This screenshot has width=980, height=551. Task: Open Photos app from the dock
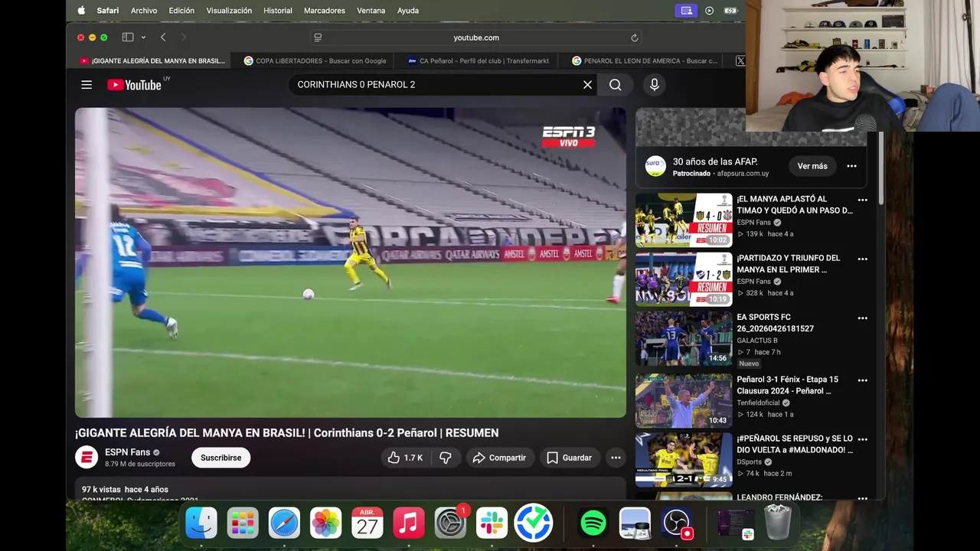[326, 523]
